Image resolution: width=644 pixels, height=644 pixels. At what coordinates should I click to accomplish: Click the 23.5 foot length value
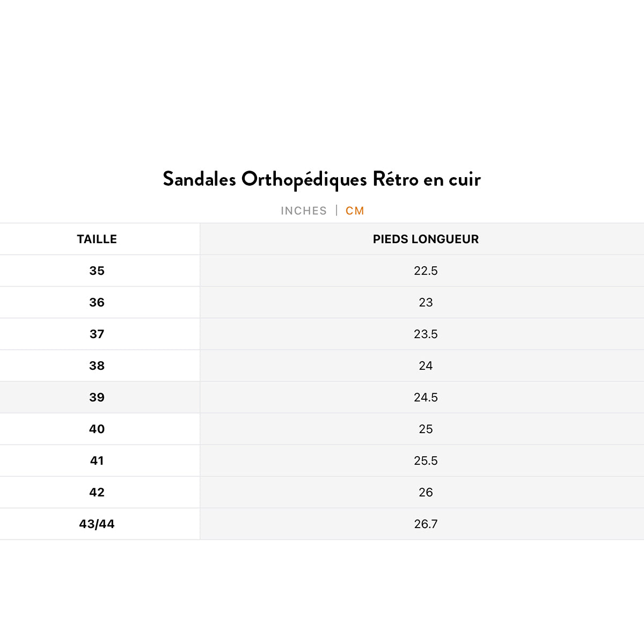(426, 334)
